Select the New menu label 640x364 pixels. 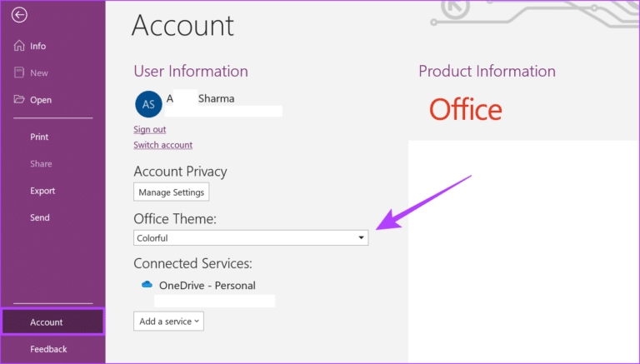(x=39, y=73)
